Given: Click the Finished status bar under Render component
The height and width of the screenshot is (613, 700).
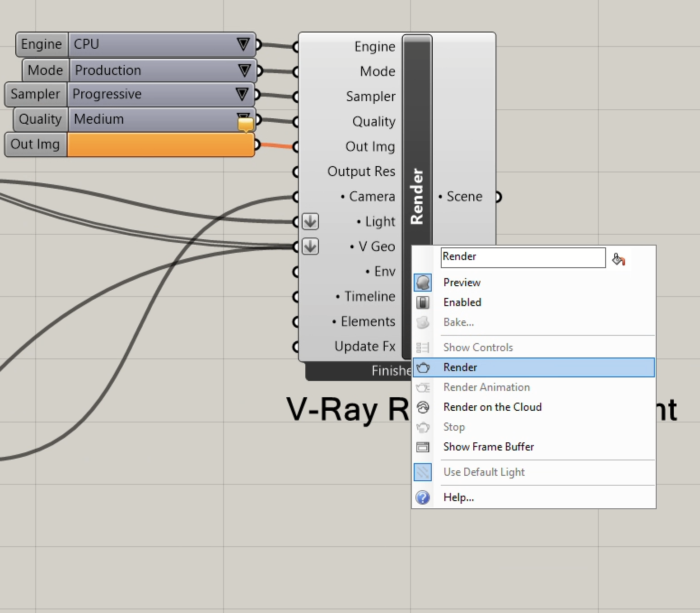Looking at the screenshot, I should 359,371.
